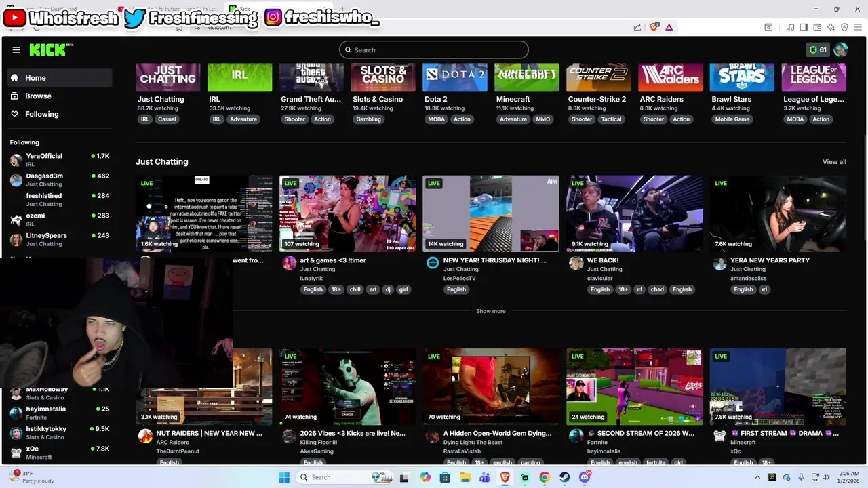Click amandasoliss channel avatar

point(719,263)
